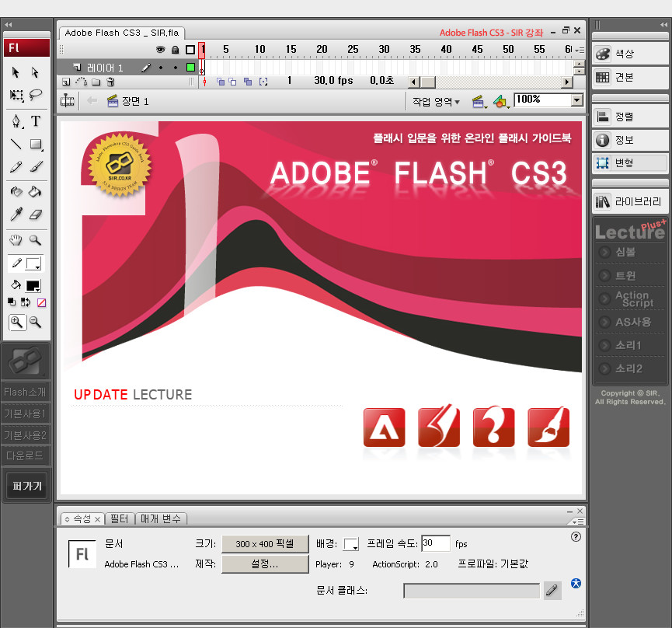The width and height of the screenshot is (672, 628).
Task: Select the Brush tool
Action: [37, 166]
